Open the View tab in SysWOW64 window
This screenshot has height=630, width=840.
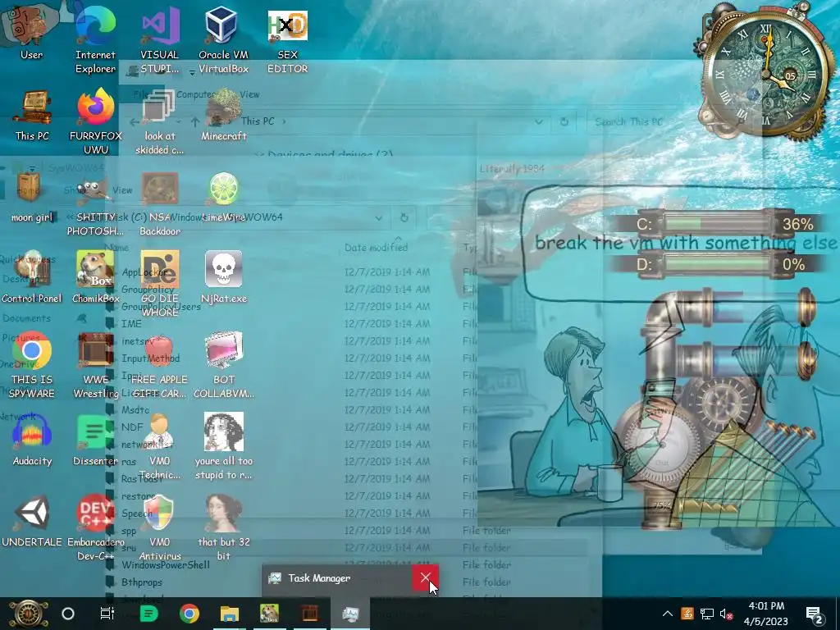tap(122, 190)
